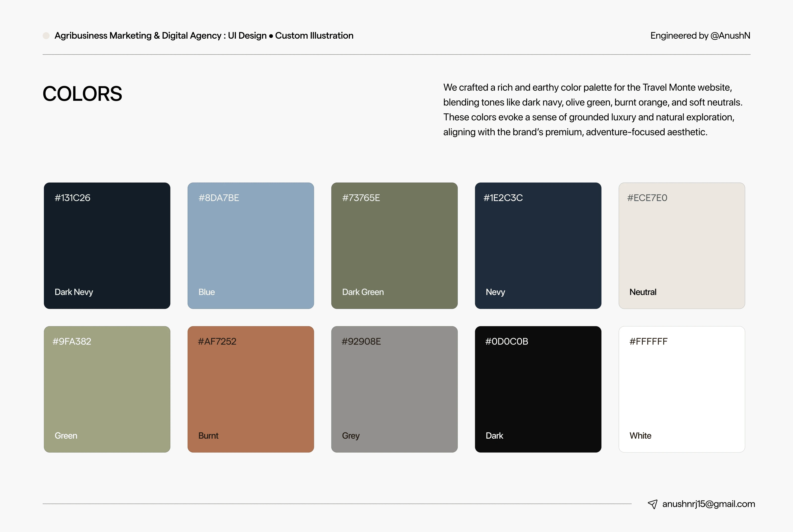Screen dimensions: 793x532
Task: Open the anushnrj15@gmail.com email link
Action: click(708, 504)
